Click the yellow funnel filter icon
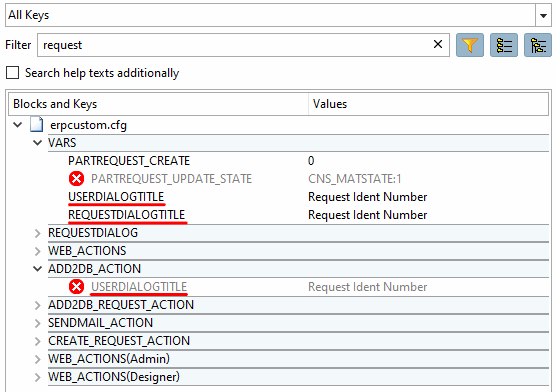Image resolution: width=556 pixels, height=392 pixels. click(469, 45)
